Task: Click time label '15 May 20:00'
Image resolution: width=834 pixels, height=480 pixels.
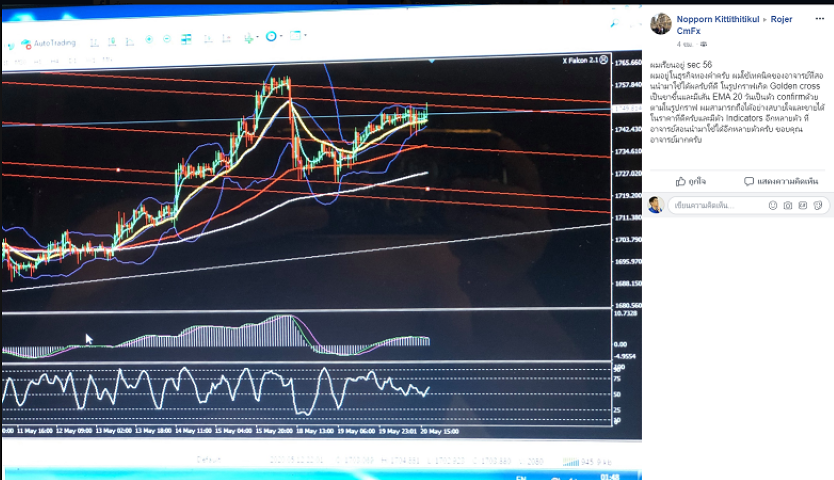Action: click(x=274, y=431)
